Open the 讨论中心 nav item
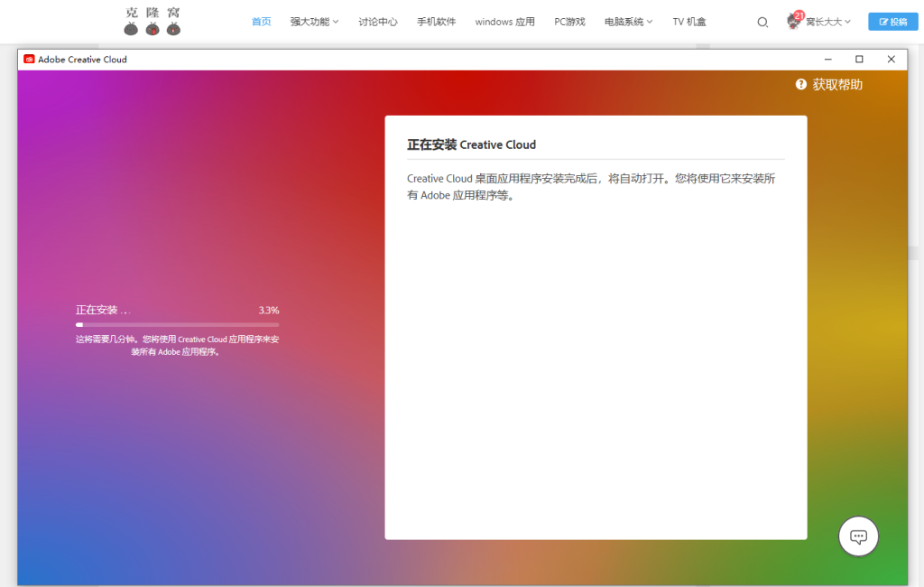 tap(378, 22)
